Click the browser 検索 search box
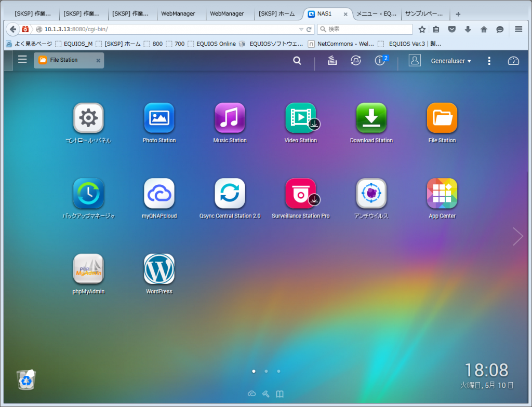 pyautogui.click(x=365, y=29)
